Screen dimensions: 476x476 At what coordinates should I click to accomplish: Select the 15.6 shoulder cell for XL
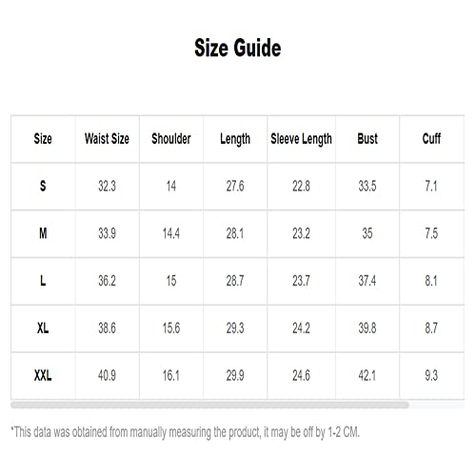point(171,328)
